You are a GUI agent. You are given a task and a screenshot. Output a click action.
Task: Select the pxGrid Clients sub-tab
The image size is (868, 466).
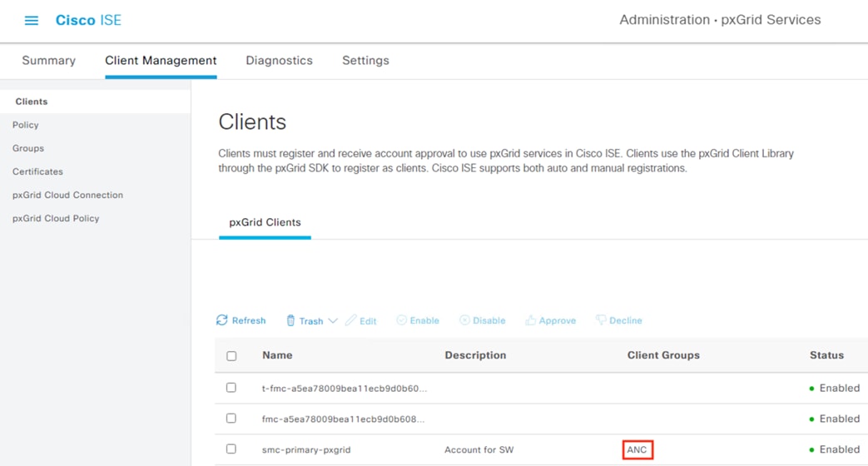(x=265, y=222)
